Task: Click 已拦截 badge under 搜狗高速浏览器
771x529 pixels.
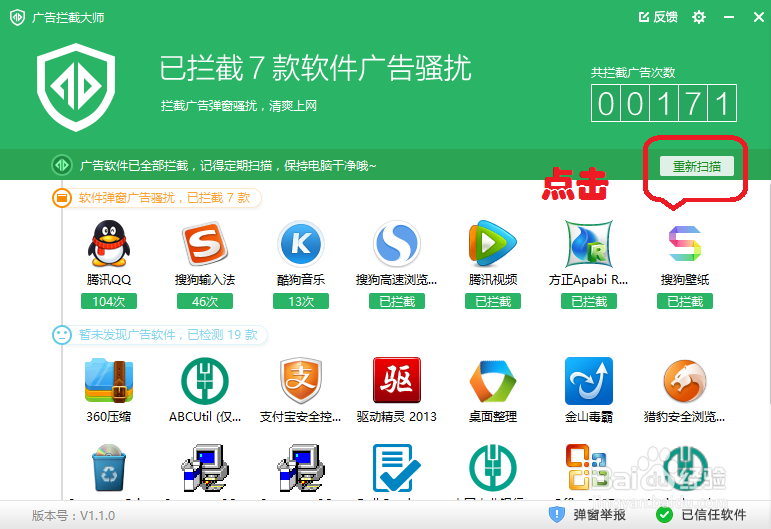Action: [x=397, y=301]
